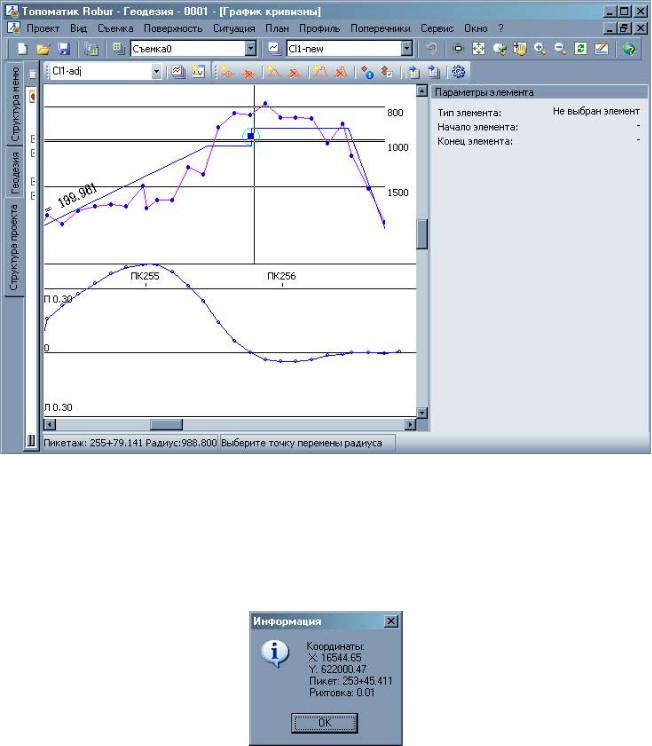The height and width of the screenshot is (746, 652).
Task: Click the horizontal scrollbar thumb
Action: (166, 424)
